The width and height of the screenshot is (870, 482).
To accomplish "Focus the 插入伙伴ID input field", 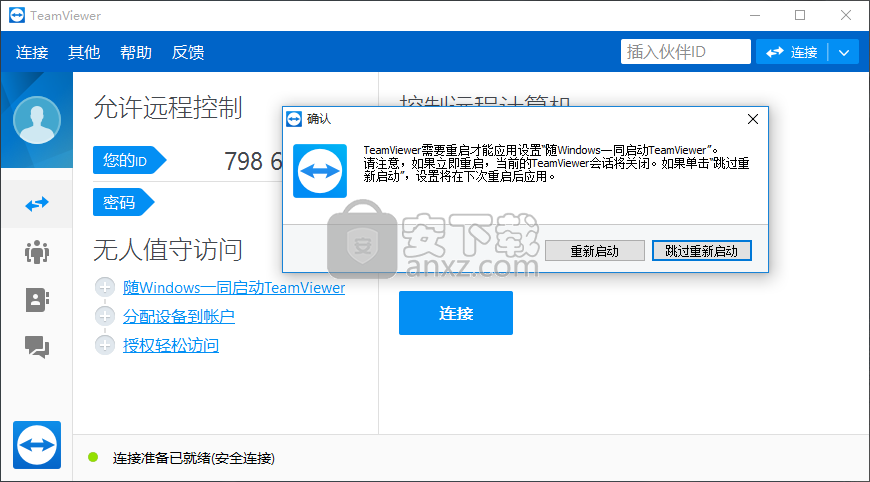I will [x=685, y=52].
